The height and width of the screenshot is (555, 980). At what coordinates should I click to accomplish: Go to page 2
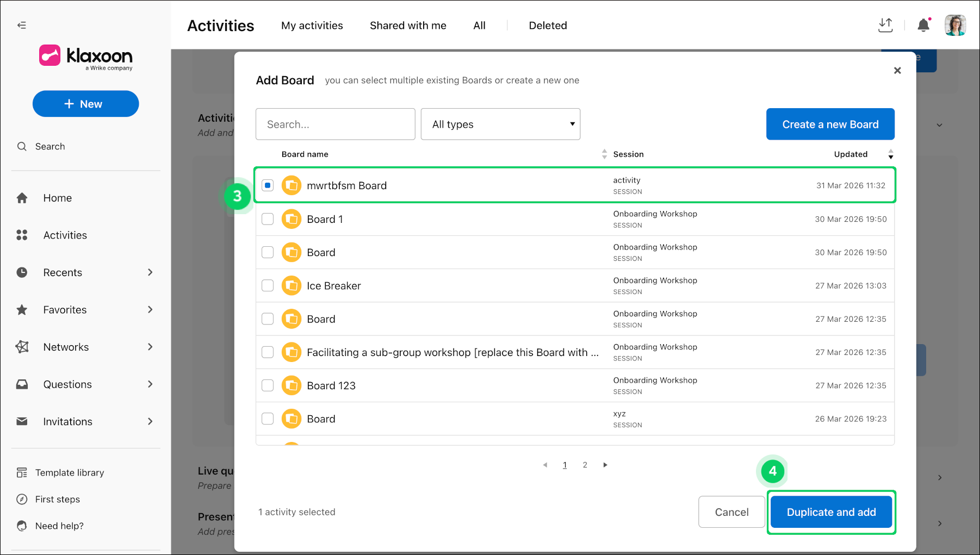pyautogui.click(x=585, y=465)
